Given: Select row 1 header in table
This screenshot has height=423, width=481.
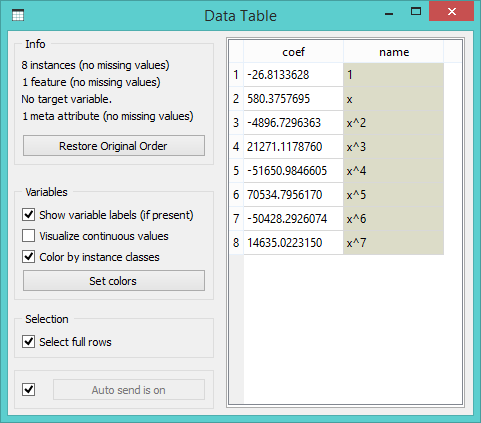Looking at the screenshot, I should (x=236, y=75).
